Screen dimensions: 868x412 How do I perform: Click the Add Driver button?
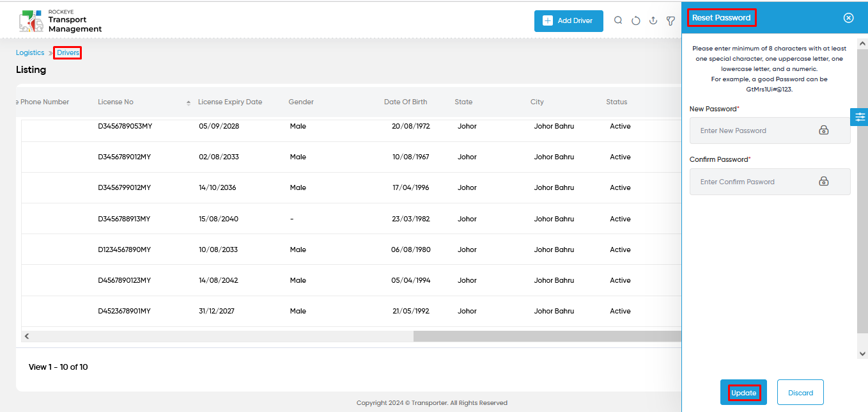point(568,20)
